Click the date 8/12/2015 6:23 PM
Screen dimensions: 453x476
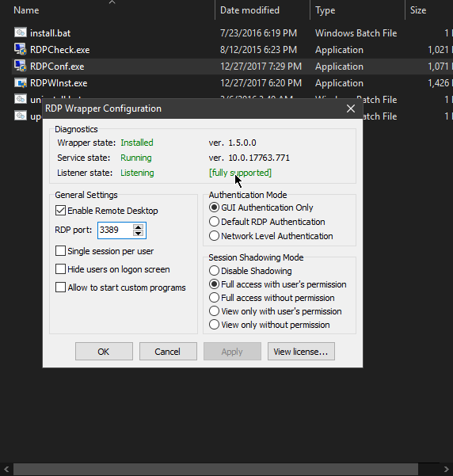point(258,50)
